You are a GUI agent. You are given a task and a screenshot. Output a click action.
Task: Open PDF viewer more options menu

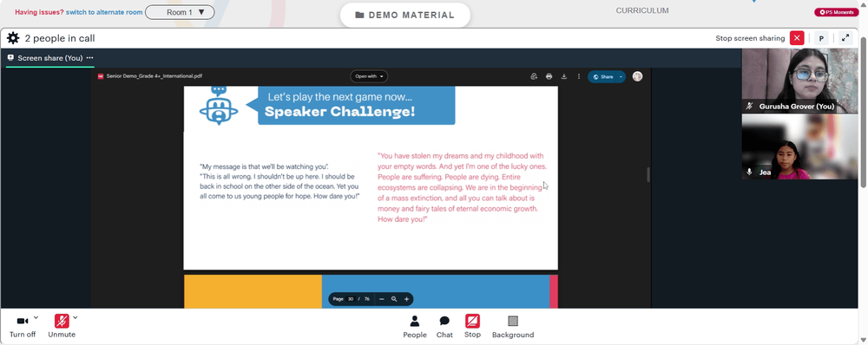578,76
